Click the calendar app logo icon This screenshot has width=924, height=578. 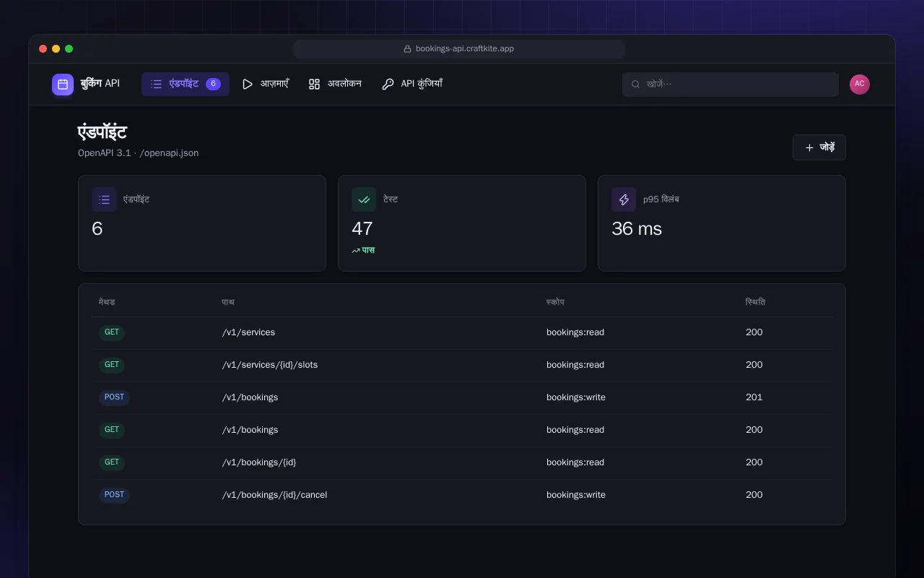coord(63,85)
